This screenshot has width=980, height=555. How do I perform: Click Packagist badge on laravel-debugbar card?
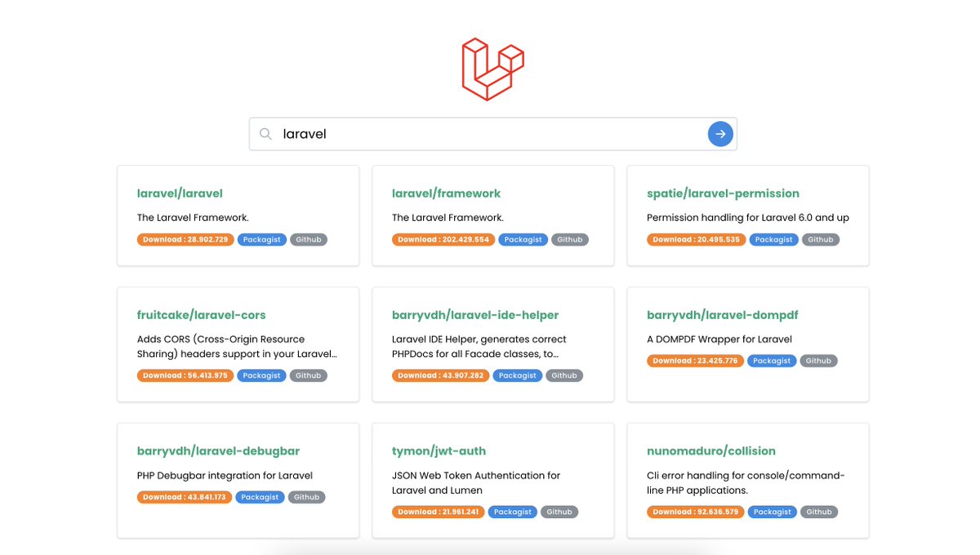260,497
